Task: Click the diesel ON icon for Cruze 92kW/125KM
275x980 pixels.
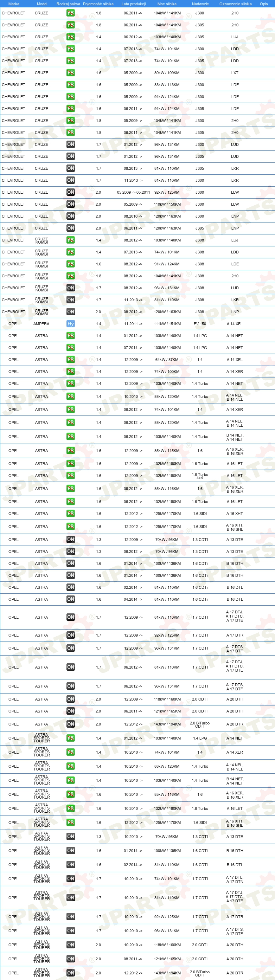Action: [x=70, y=192]
